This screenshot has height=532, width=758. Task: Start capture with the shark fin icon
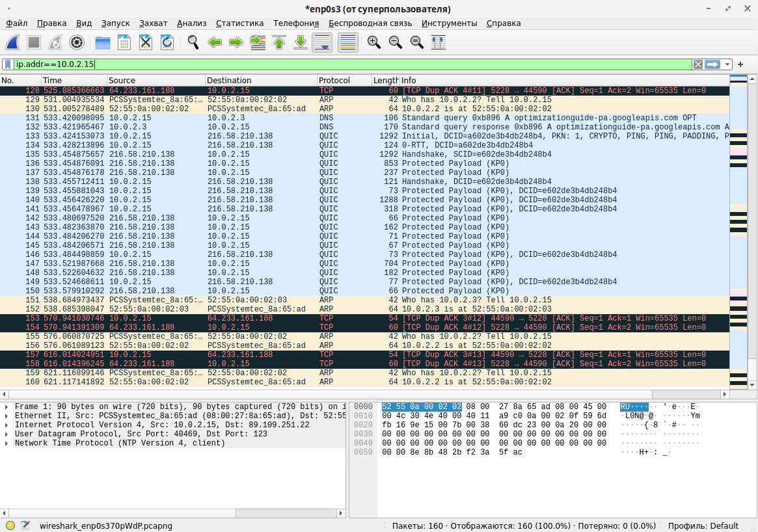[12, 43]
